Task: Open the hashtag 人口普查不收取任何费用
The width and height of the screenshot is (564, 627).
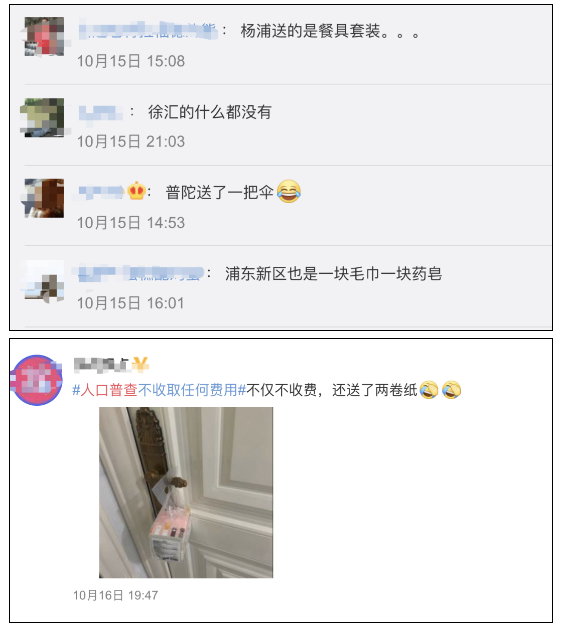Action: coord(159,390)
